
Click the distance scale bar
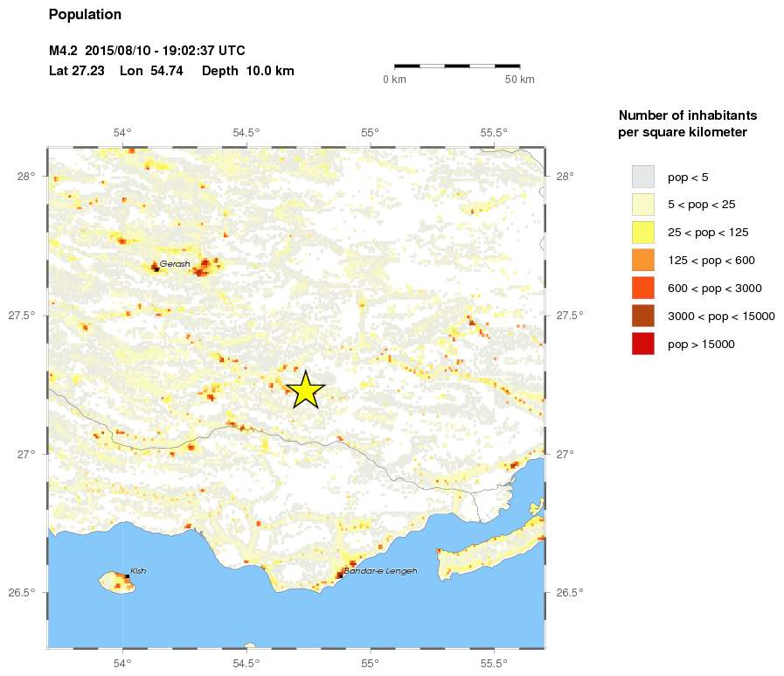tap(457, 66)
